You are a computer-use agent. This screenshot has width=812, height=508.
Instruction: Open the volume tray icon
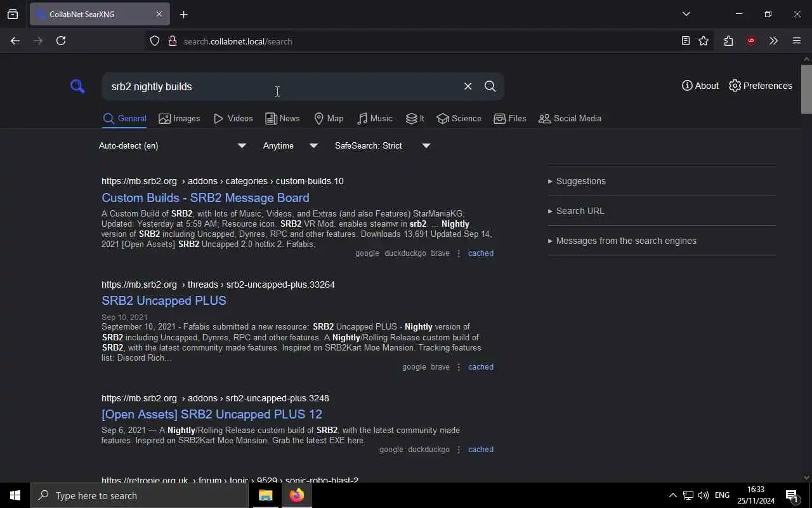tap(704, 495)
